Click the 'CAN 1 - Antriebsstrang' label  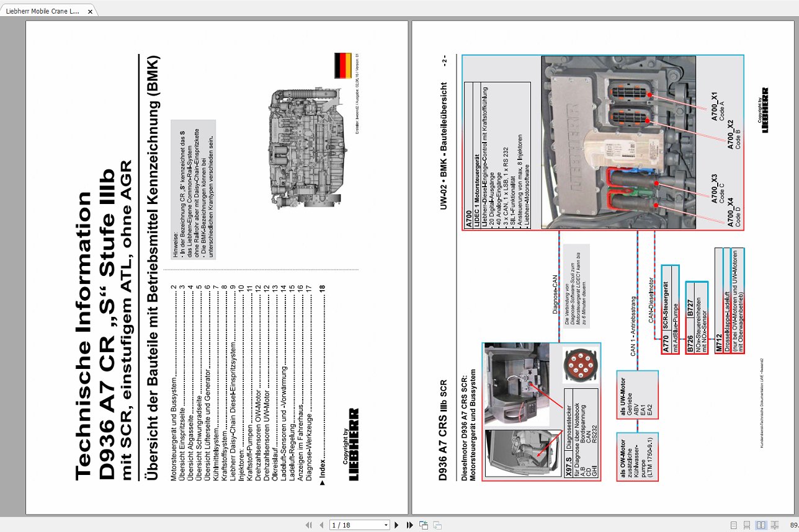(x=634, y=325)
